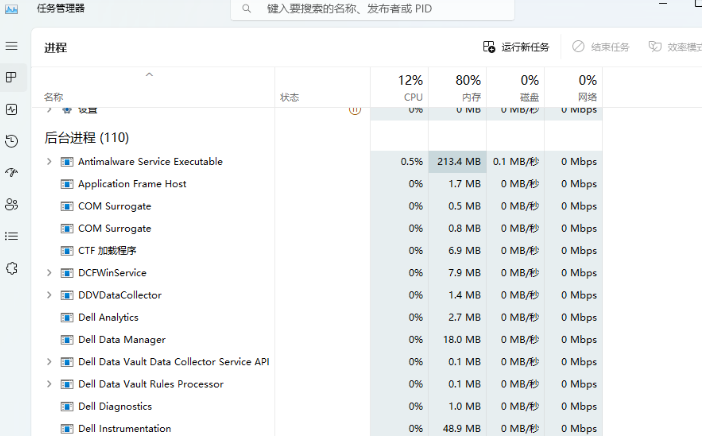Click the 结束任务 button
This screenshot has width=702, height=436.
(x=601, y=47)
